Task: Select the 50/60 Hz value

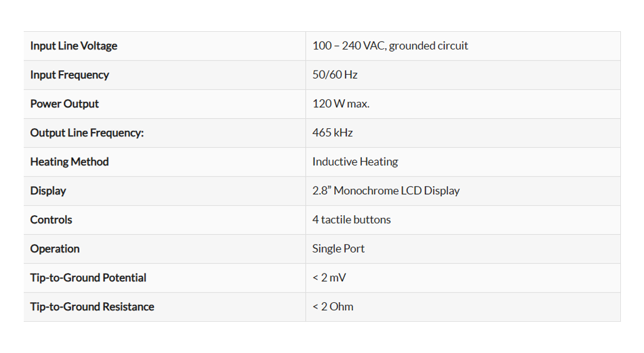Action: coord(335,75)
